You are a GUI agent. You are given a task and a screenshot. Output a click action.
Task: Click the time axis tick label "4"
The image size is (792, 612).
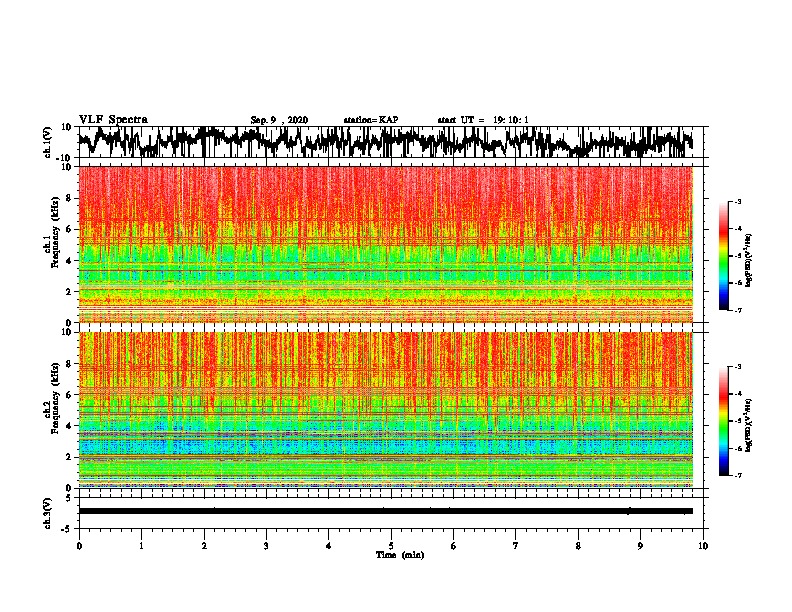(329, 546)
